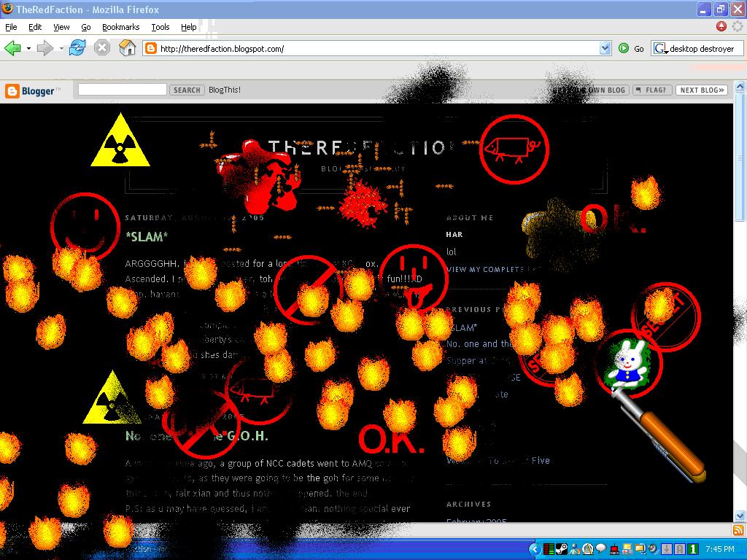Open the File menu
Image resolution: width=747 pixels, height=560 pixels.
click(x=11, y=27)
